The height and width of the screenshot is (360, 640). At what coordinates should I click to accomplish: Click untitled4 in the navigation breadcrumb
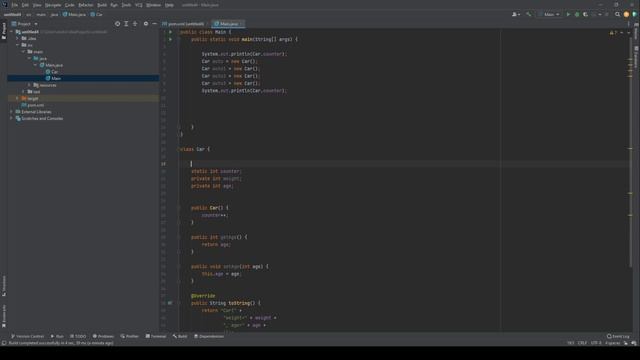[x=13, y=14]
